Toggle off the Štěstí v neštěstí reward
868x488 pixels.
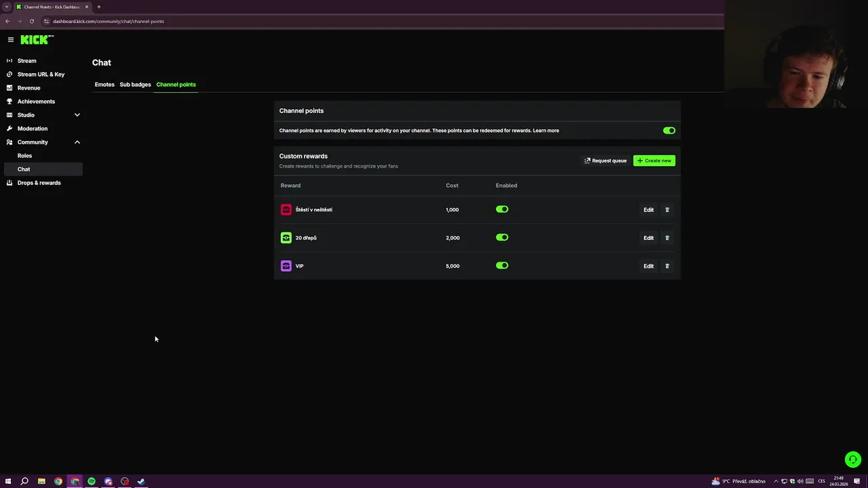tap(502, 209)
